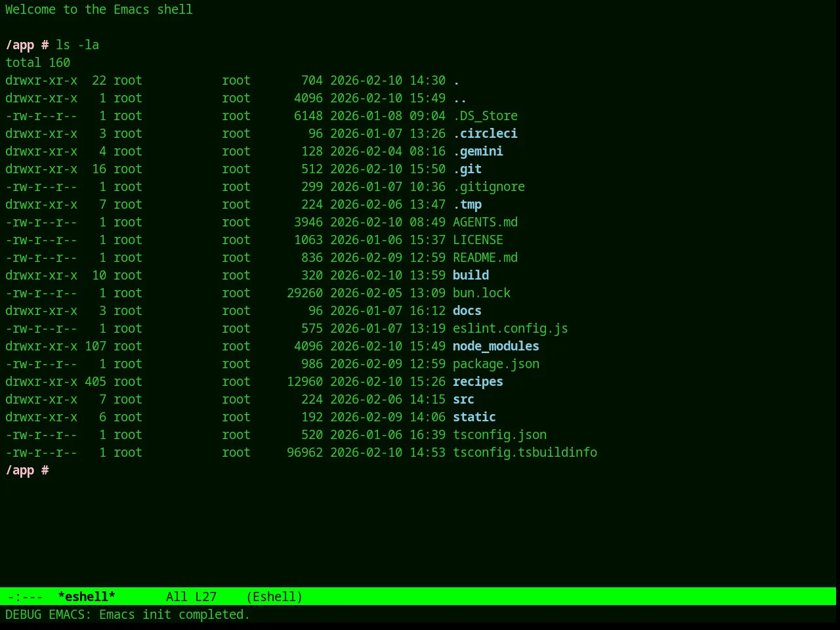Click the recipes directory name

click(478, 381)
